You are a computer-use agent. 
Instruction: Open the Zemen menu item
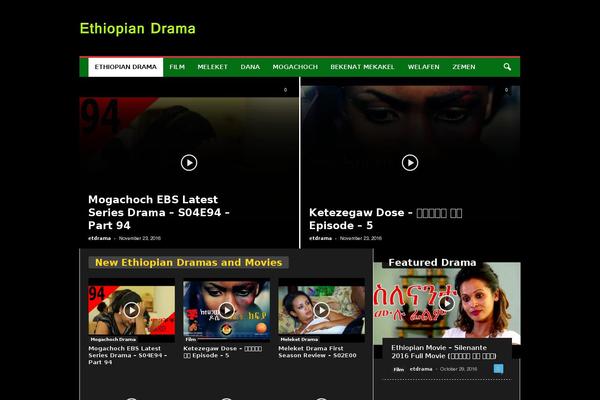click(x=464, y=67)
